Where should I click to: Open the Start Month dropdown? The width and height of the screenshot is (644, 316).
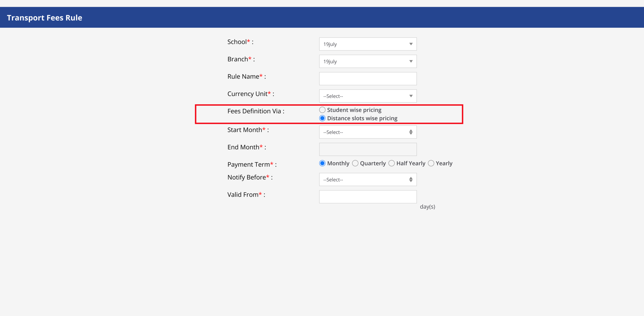click(367, 132)
